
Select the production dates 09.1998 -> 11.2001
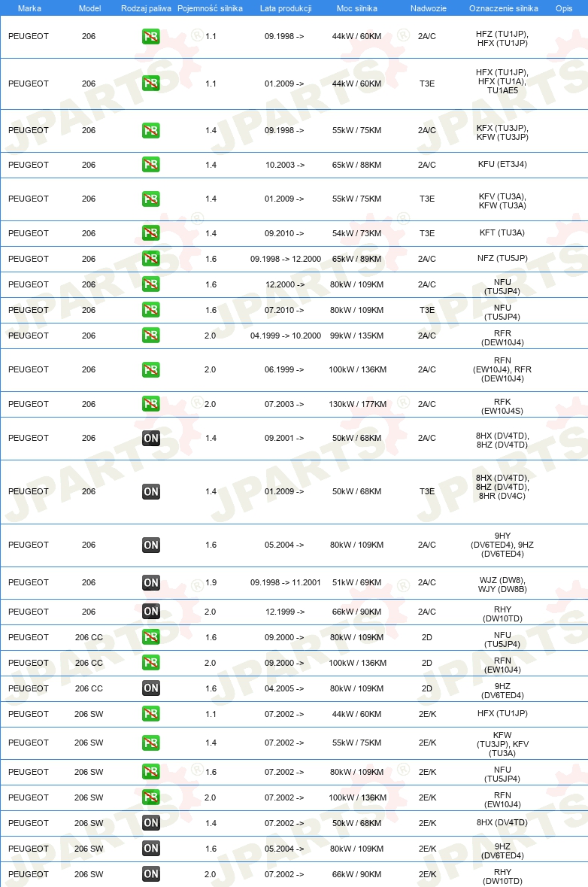tap(286, 582)
